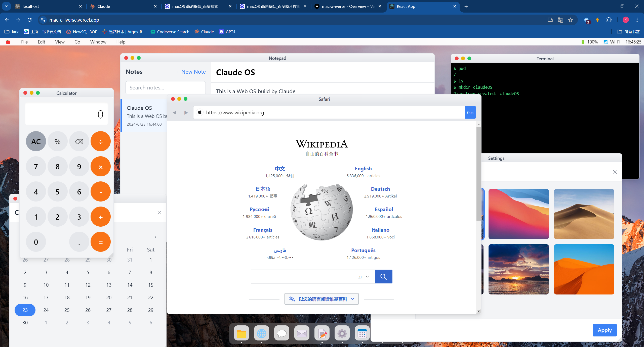Open the Mail envelope icon in dock
Image resolution: width=644 pixels, height=347 pixels.
(x=302, y=333)
